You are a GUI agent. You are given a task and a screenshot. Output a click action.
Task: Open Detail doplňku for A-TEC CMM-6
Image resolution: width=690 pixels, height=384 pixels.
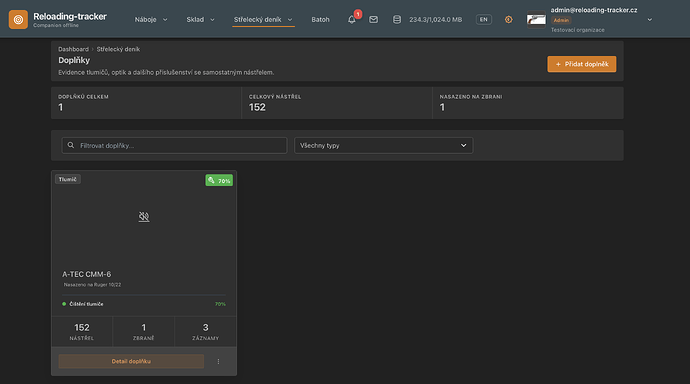pos(131,361)
